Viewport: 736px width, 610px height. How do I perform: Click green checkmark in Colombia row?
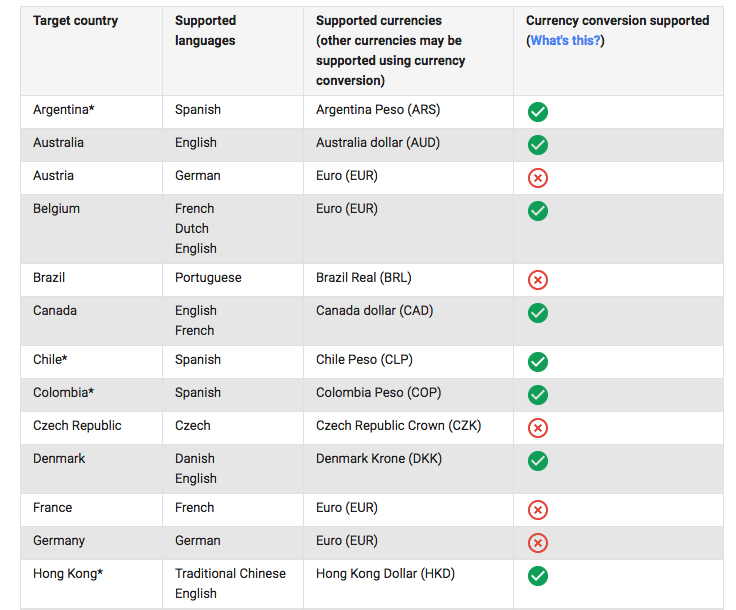tap(538, 395)
